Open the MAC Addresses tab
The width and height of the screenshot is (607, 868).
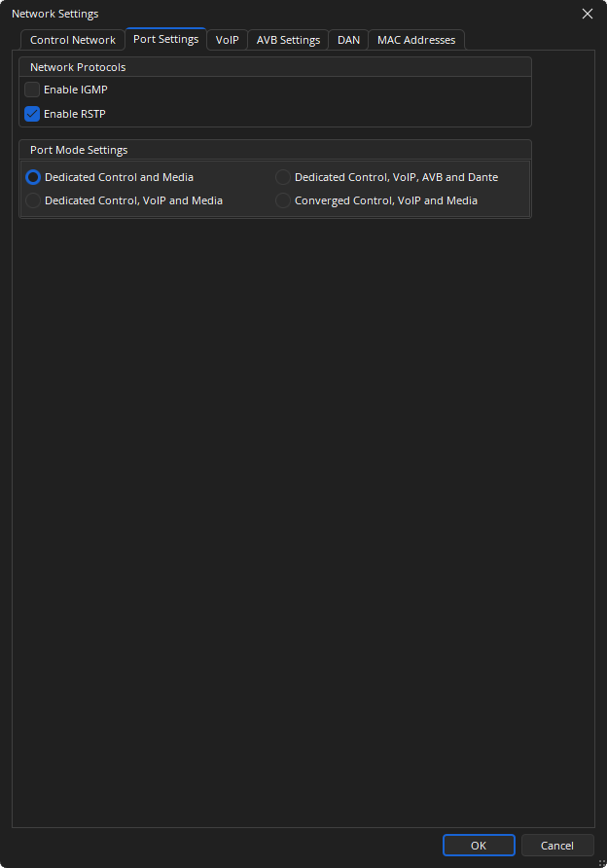(x=416, y=40)
